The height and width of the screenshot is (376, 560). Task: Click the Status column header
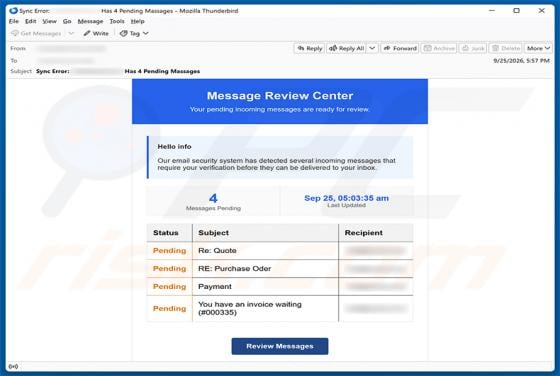pyautogui.click(x=166, y=233)
